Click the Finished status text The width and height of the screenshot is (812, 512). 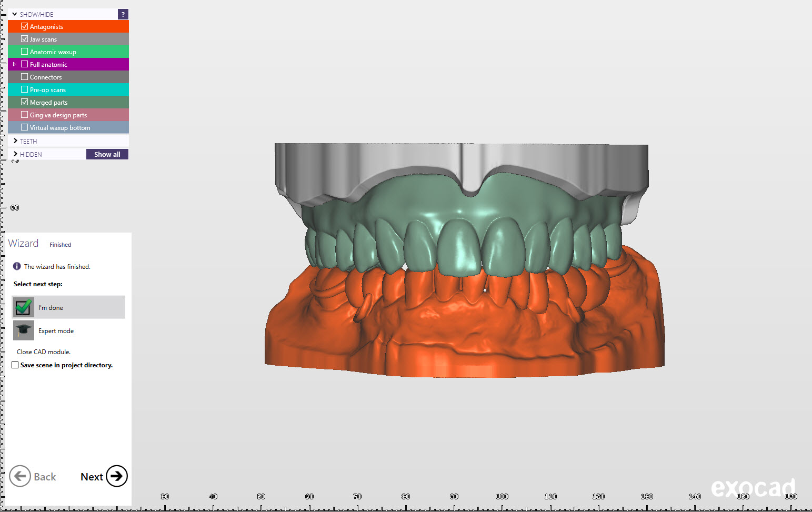pos(61,245)
